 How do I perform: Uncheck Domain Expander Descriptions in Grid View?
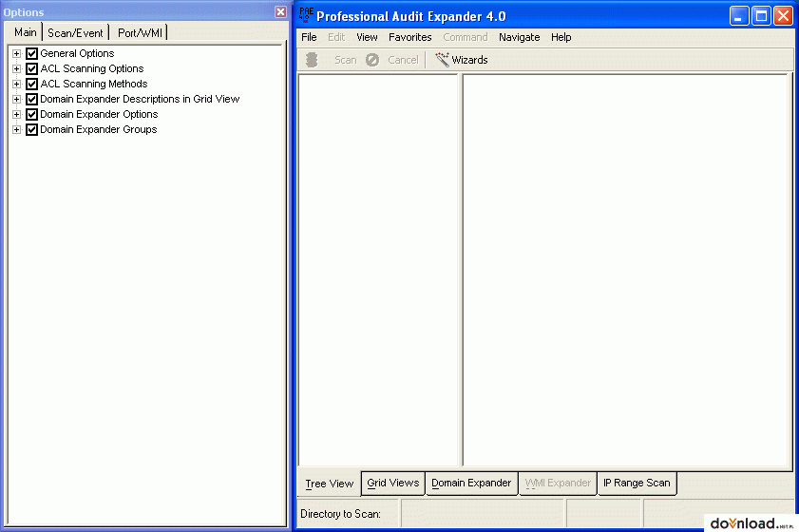pyautogui.click(x=31, y=100)
